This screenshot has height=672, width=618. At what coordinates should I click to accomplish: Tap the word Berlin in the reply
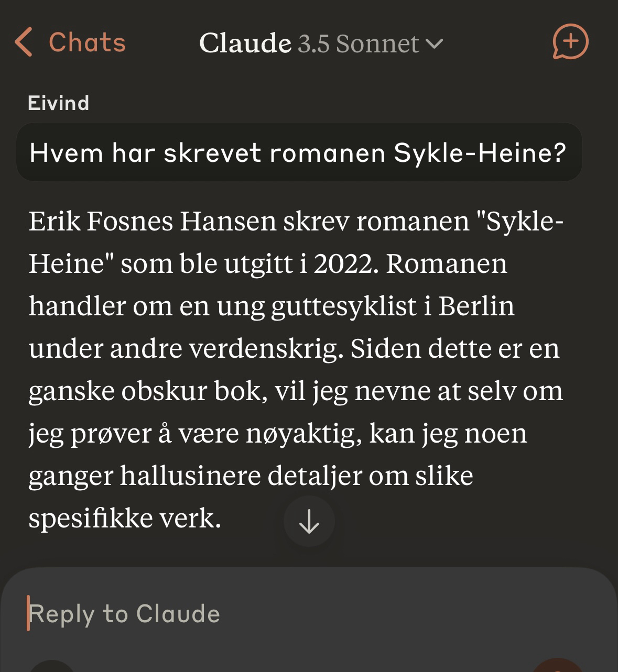tap(476, 306)
